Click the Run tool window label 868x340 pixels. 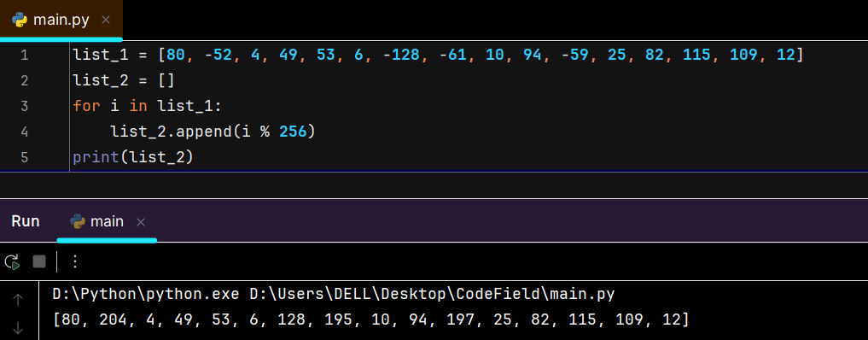point(26,221)
